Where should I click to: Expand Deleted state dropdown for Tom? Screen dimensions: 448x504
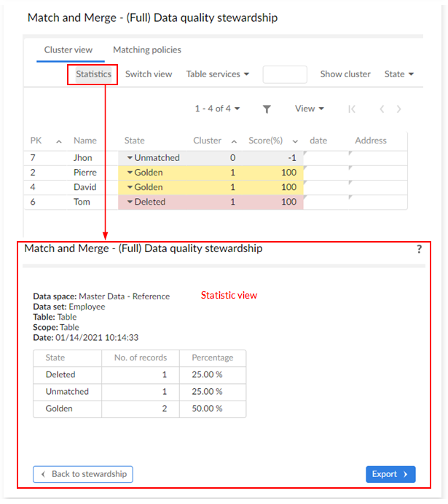[x=130, y=202]
